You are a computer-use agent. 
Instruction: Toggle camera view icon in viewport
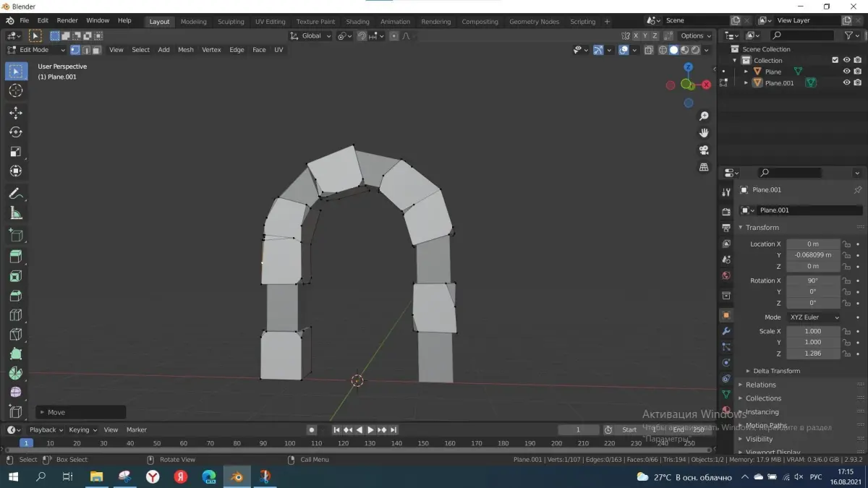point(704,150)
